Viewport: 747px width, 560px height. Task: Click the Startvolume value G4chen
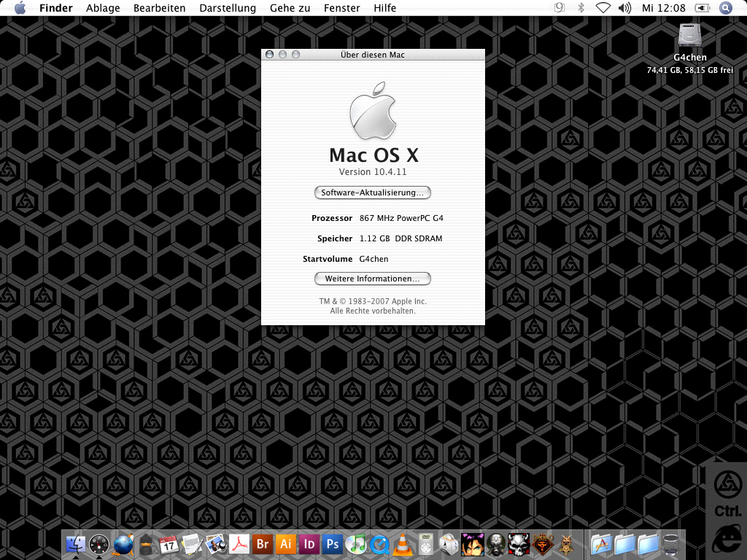(373, 259)
